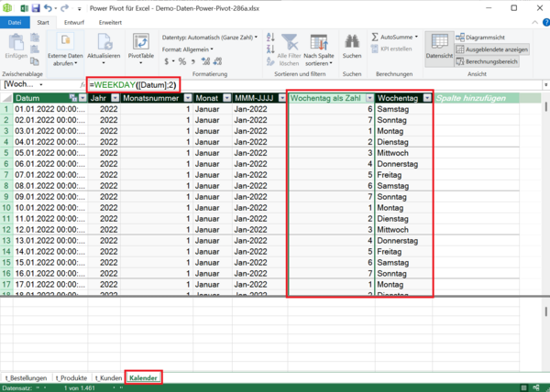Click the Aktualisieren refresh icon

click(x=106, y=42)
